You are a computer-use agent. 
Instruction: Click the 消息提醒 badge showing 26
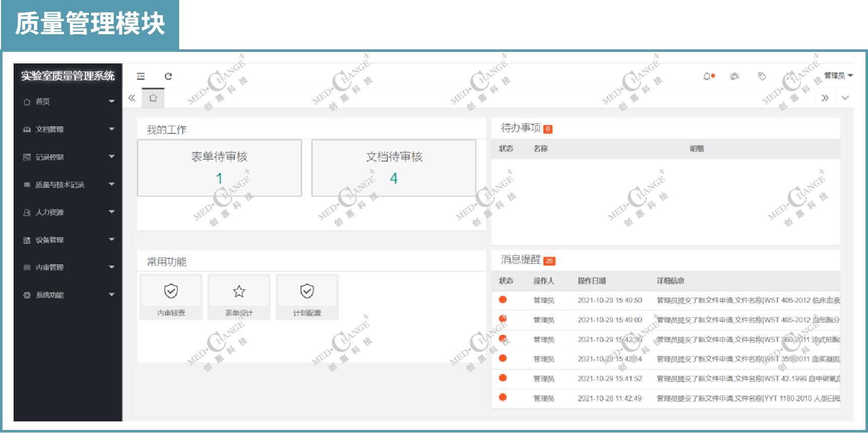tap(549, 261)
